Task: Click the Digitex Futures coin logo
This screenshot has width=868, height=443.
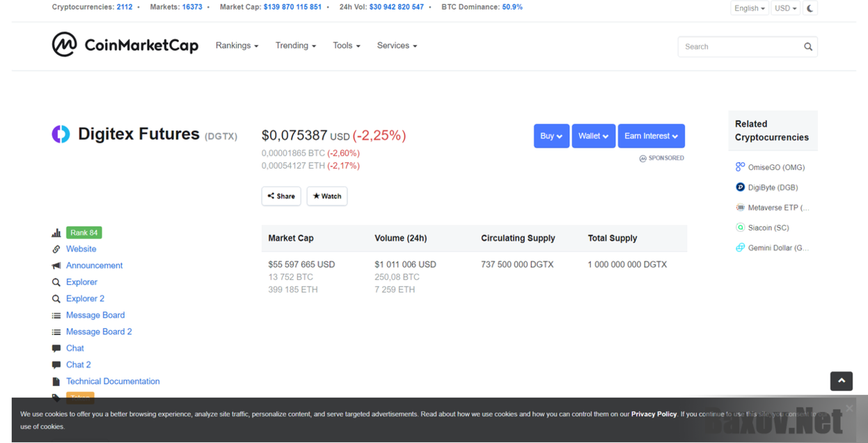Action: tap(61, 134)
